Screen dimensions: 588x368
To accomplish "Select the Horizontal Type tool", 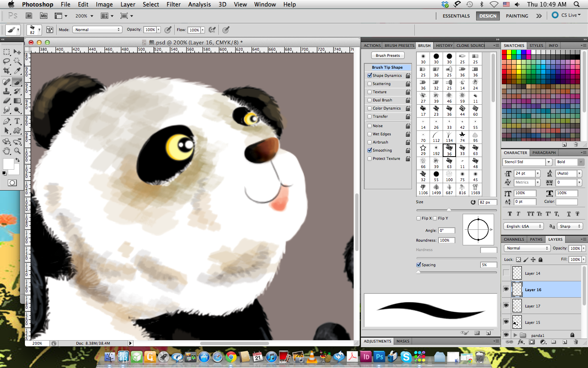I will 17,121.
